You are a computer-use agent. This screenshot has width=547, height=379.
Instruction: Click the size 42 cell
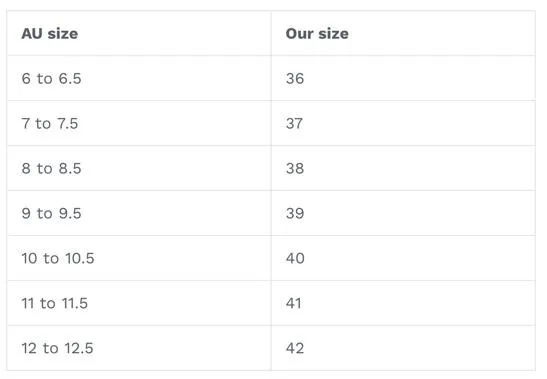click(403, 348)
